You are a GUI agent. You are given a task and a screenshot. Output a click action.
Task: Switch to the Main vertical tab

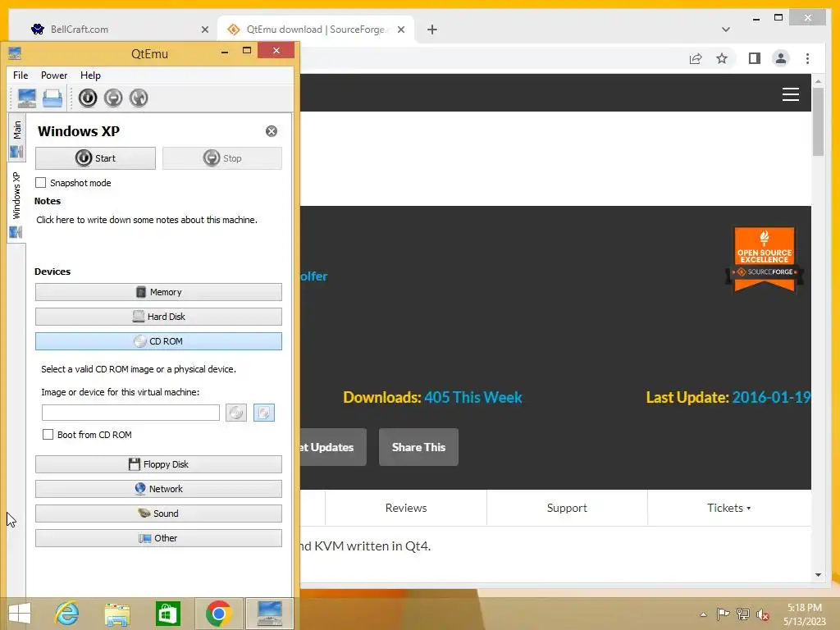16,138
